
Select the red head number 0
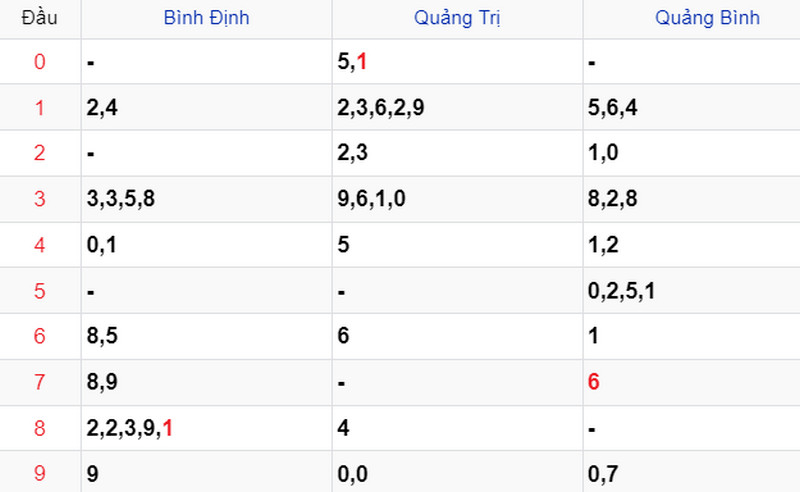[x=40, y=62]
